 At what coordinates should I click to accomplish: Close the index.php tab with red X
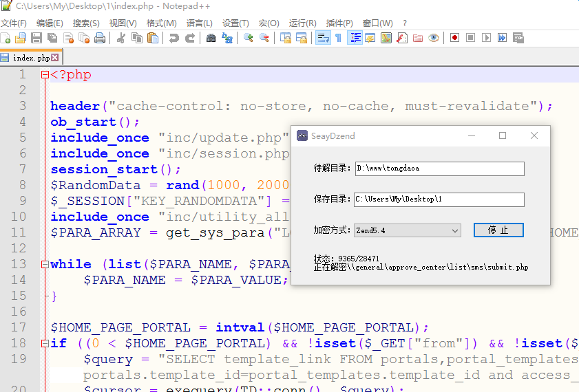click(54, 58)
